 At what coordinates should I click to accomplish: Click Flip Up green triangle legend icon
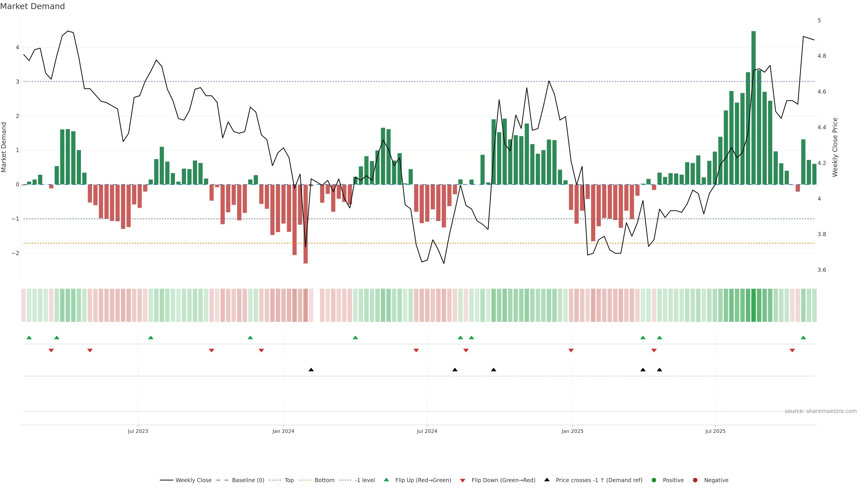(387, 480)
